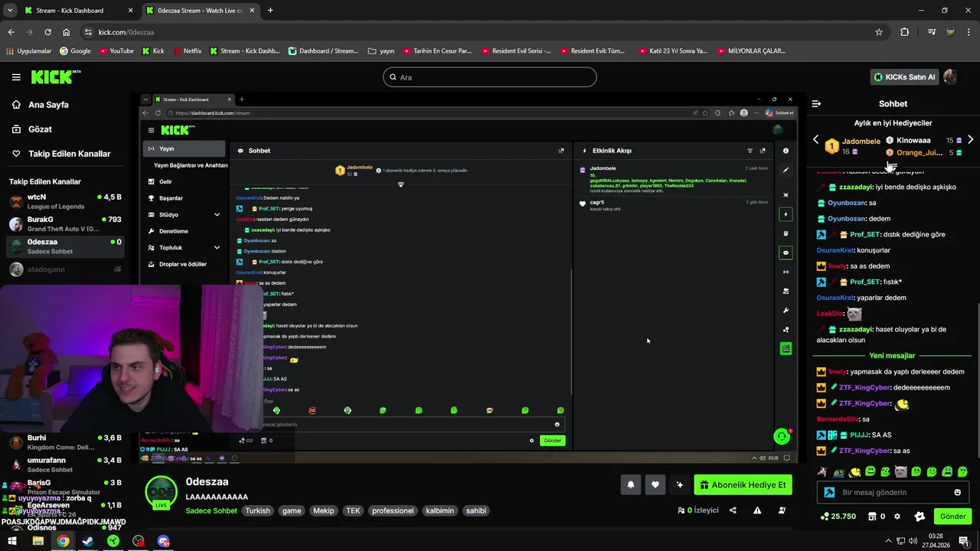Open File Explorer from the taskbar

click(38, 541)
